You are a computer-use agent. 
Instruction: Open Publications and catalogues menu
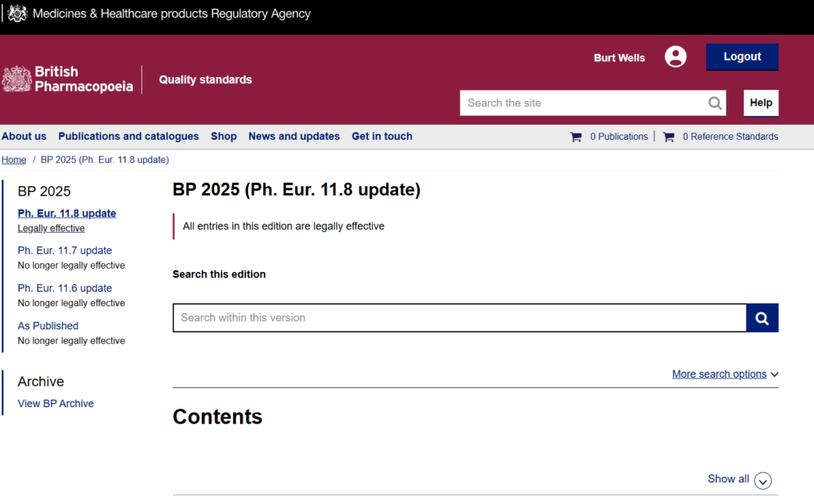pyautogui.click(x=128, y=137)
